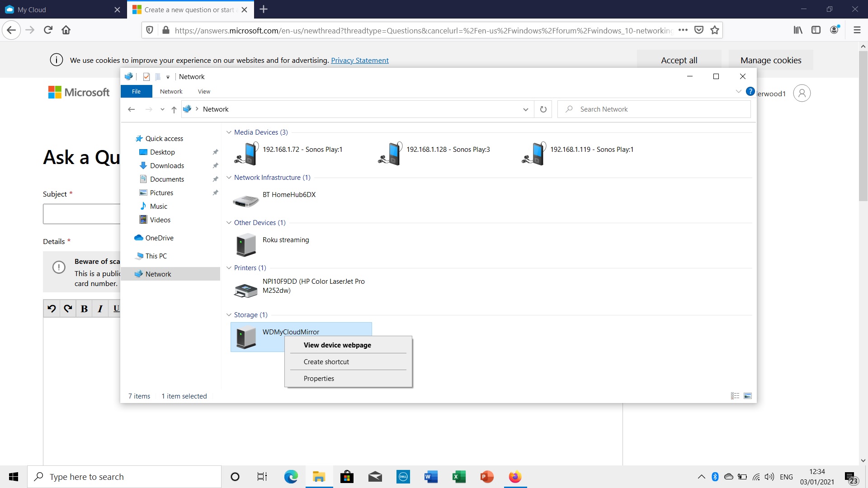Image resolution: width=868 pixels, height=488 pixels.
Task: Open recent locations dropdown arrow
Action: [162, 109]
